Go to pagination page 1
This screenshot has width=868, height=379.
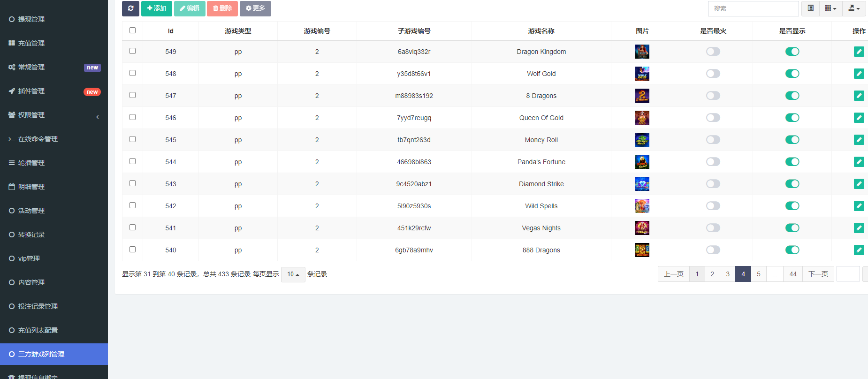(697, 274)
